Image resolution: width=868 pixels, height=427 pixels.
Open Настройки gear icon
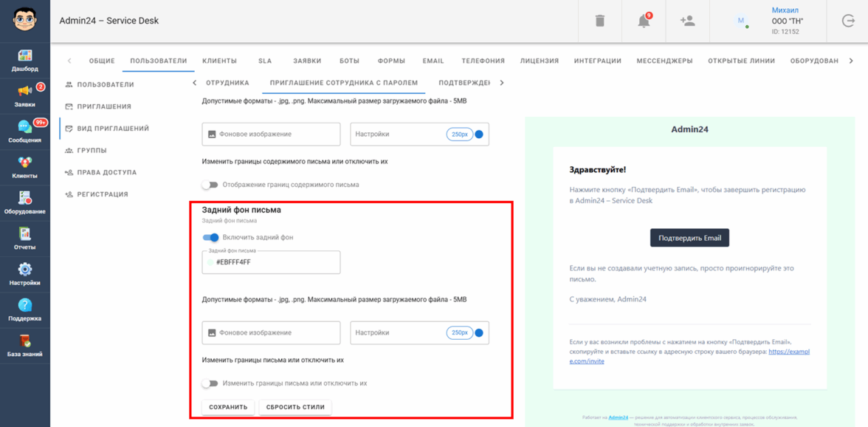tap(25, 269)
